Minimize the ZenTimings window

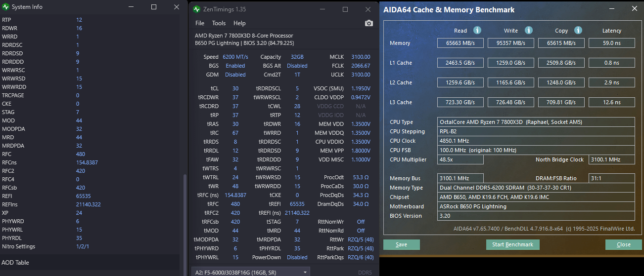(322, 9)
